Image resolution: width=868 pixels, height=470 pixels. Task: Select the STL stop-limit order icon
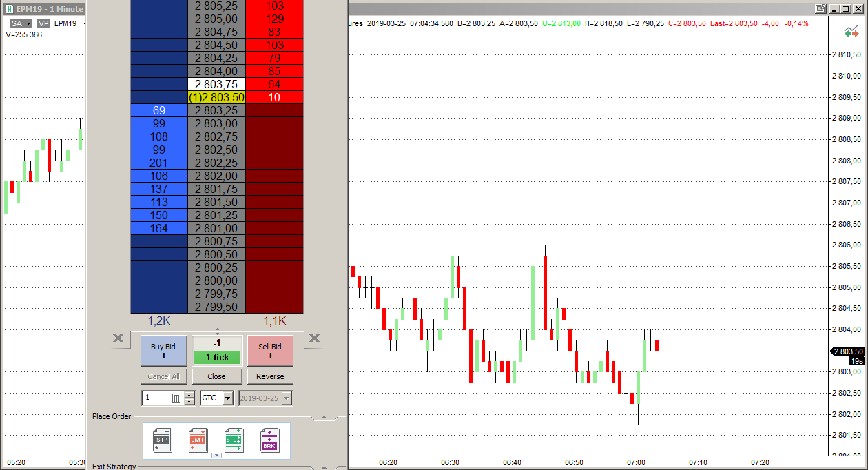tap(234, 440)
